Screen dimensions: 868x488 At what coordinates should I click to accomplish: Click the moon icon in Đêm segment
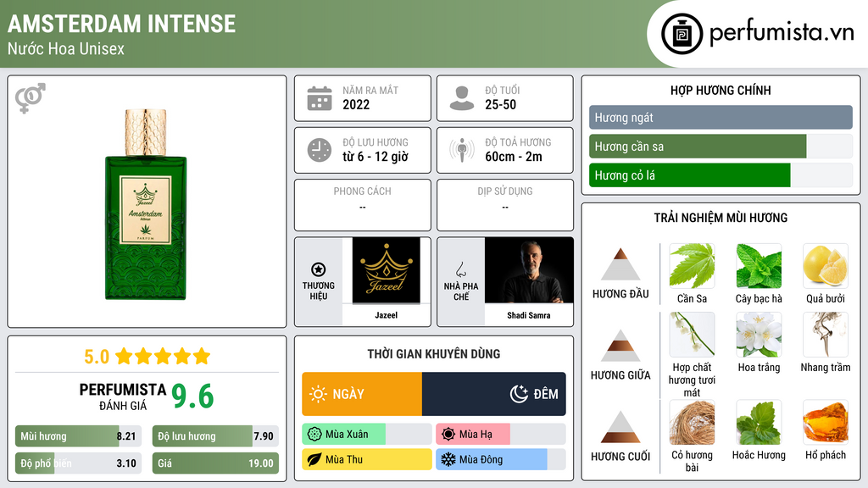(519, 394)
